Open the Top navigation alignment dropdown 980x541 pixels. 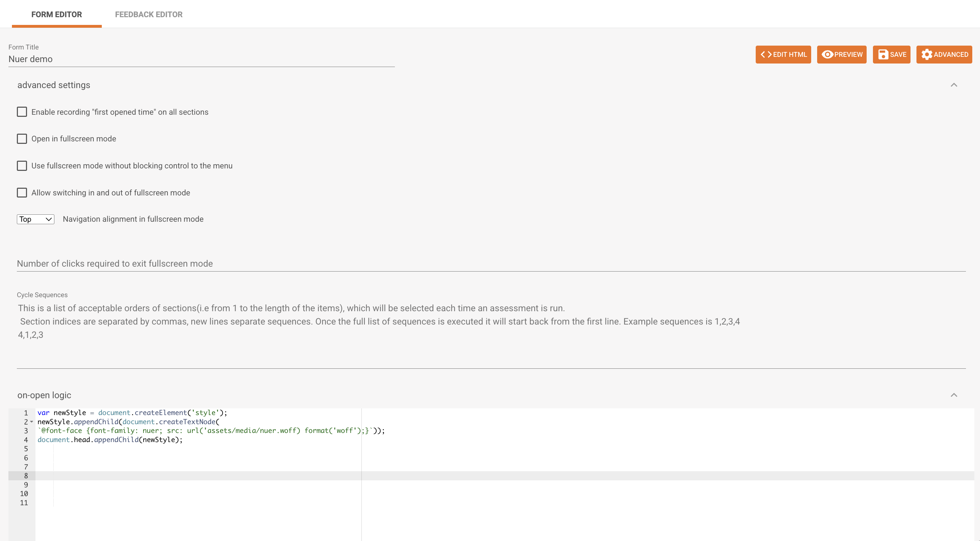[x=35, y=219]
